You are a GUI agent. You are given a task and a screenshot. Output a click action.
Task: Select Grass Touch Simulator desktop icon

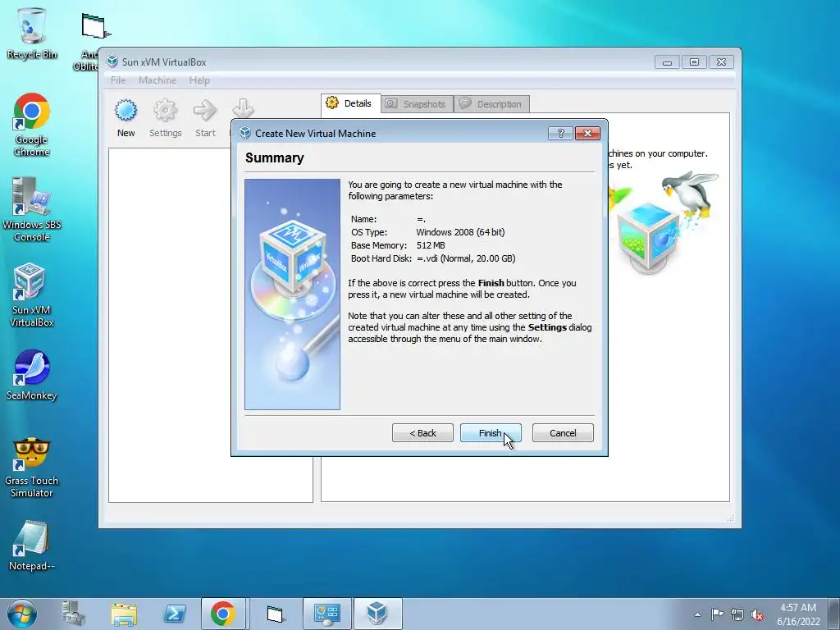[32, 468]
